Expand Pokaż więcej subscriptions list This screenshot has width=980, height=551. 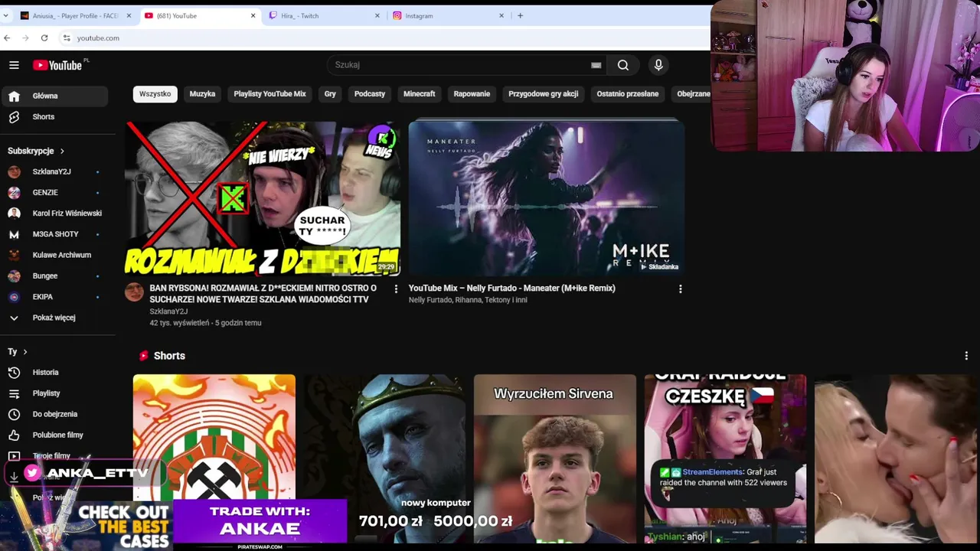point(54,317)
